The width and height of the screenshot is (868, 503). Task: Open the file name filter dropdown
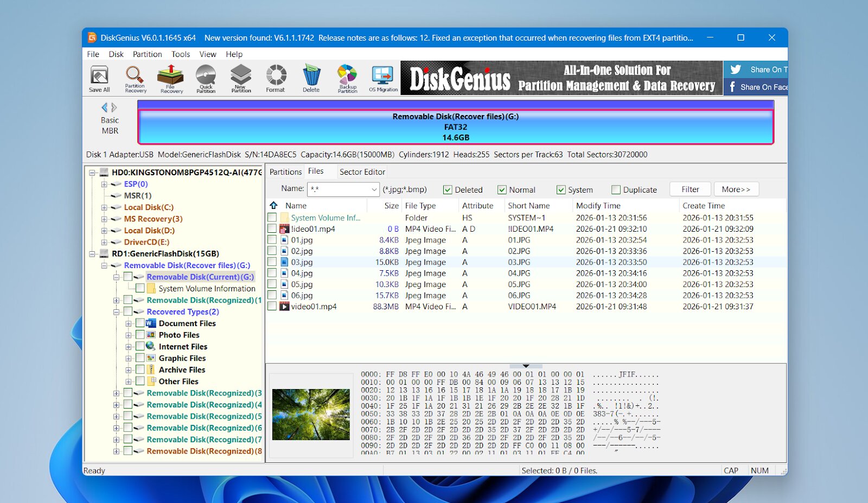374,189
